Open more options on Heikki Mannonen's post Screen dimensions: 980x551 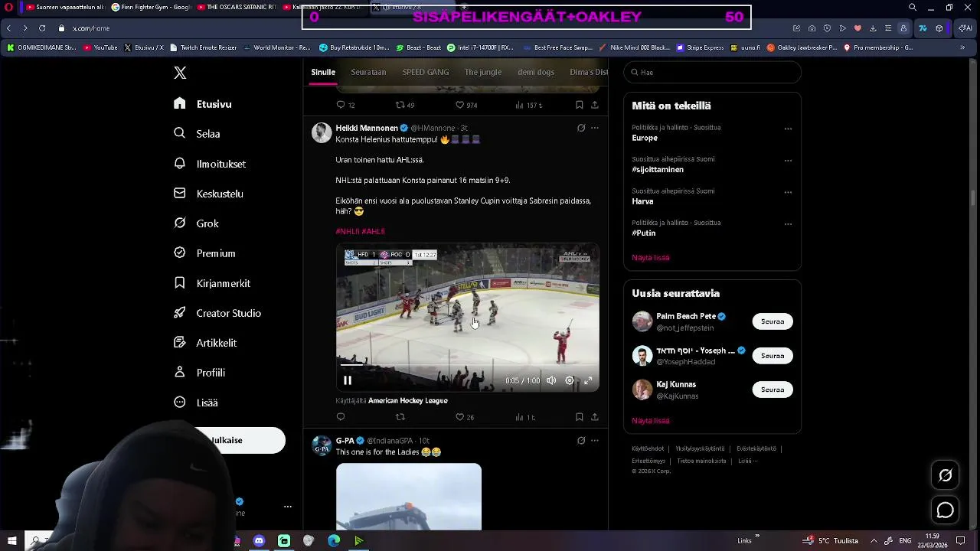coord(595,128)
